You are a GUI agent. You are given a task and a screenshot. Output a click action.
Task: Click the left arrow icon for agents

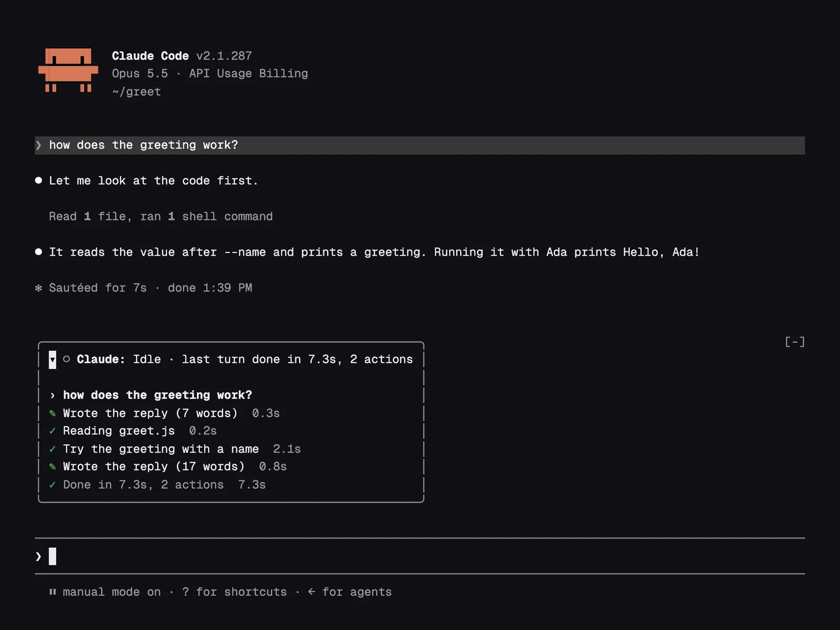pyautogui.click(x=311, y=592)
